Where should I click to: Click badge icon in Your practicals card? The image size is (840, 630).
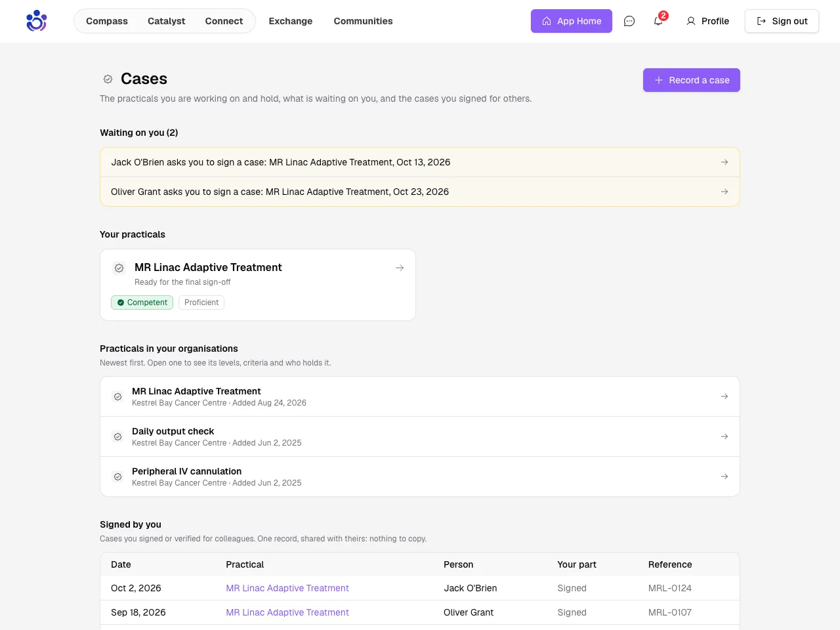click(119, 268)
